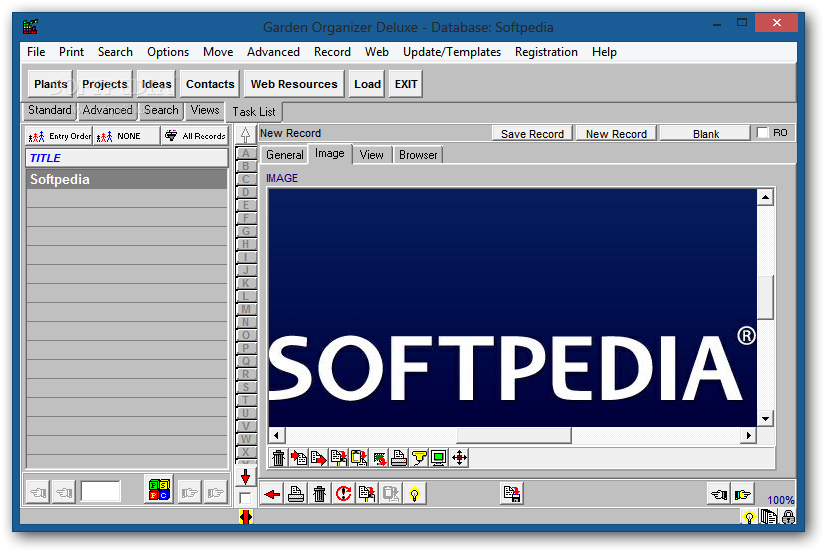Click the image horizontal scrollbar thumb
The height and width of the screenshot is (552, 825).
[x=514, y=435]
